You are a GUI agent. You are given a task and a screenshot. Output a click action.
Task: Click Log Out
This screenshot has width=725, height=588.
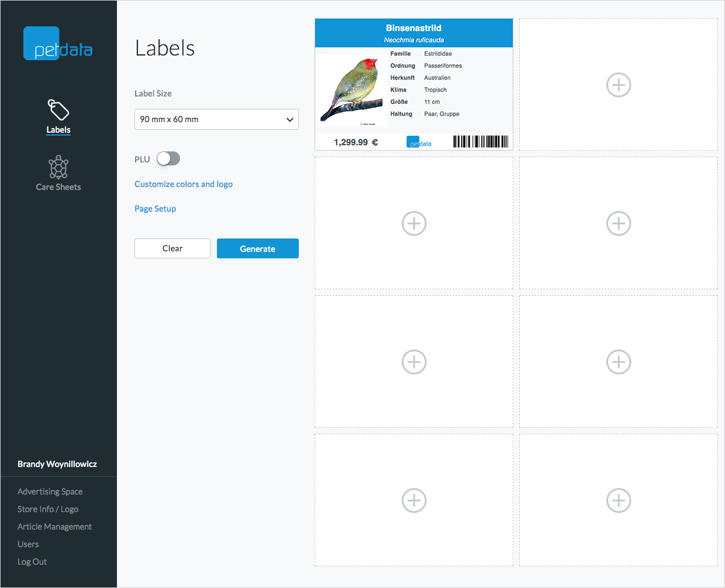point(32,561)
